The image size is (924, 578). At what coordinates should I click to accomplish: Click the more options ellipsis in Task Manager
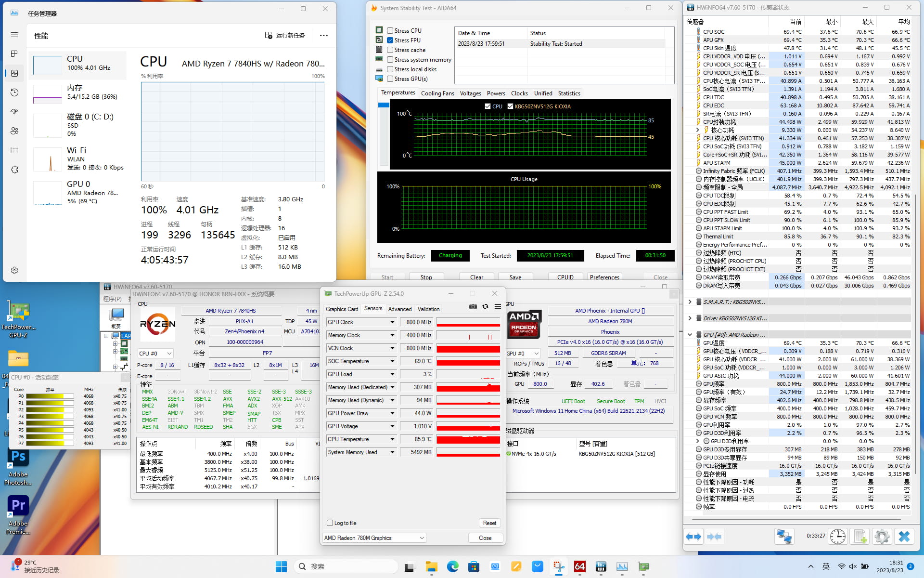tap(324, 35)
